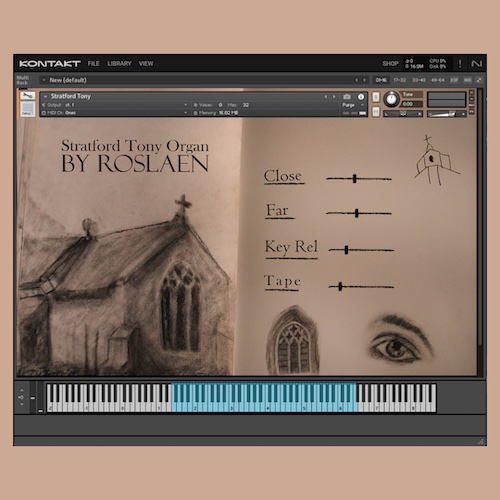Click the wrench edit instrument icon
The width and height of the screenshot is (500, 500).
click(x=27, y=96)
